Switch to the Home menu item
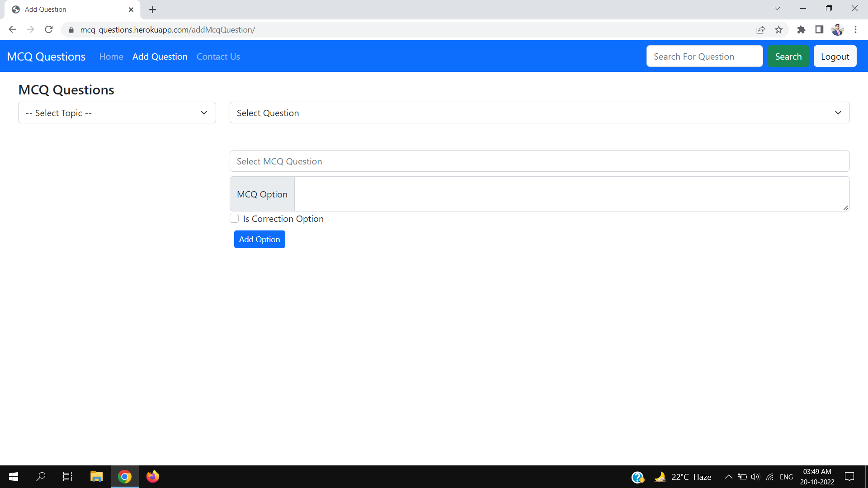The image size is (868, 488). 111,56
